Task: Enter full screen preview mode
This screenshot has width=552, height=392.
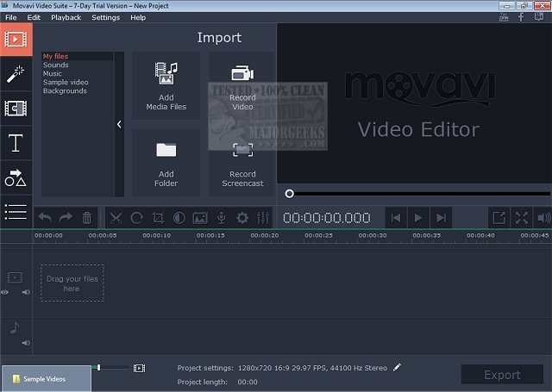Action: [521, 218]
